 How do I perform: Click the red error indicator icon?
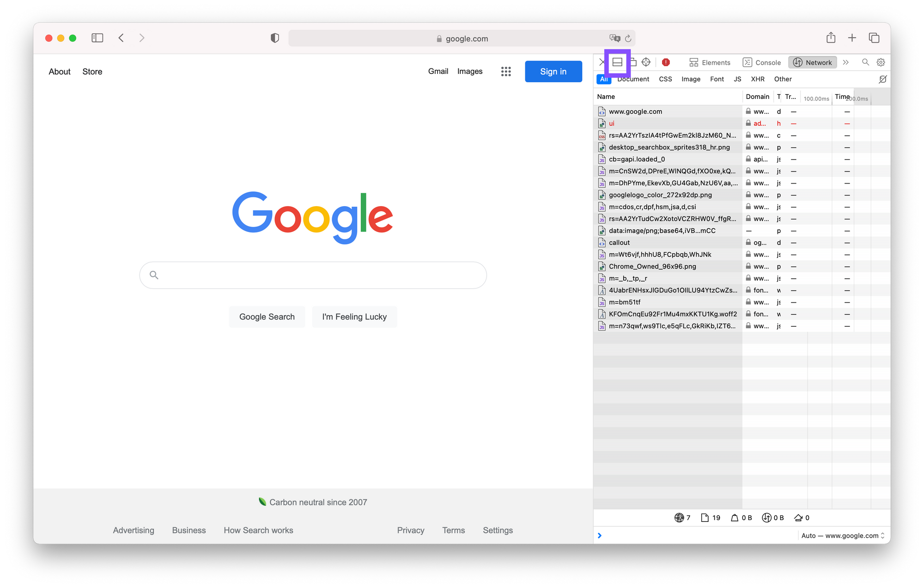point(666,62)
